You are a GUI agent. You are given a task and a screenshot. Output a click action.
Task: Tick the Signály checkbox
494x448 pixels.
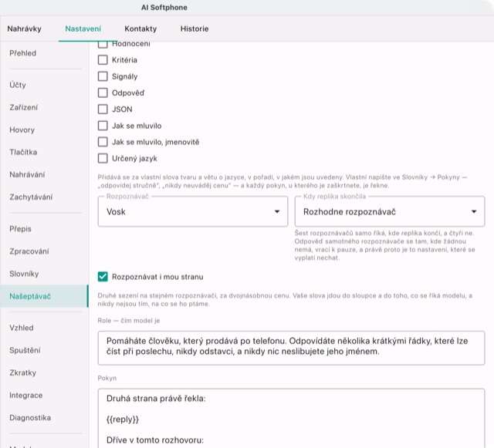[103, 76]
